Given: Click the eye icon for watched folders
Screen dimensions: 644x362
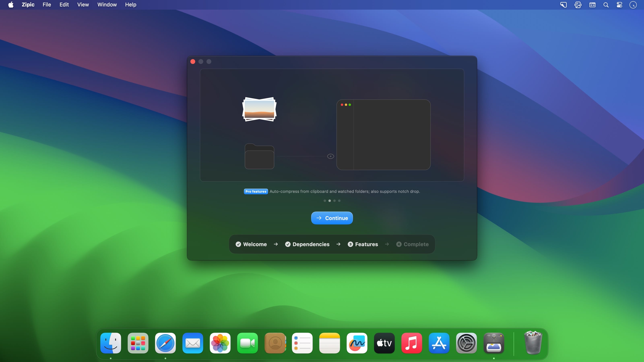Looking at the screenshot, I should click(x=330, y=156).
